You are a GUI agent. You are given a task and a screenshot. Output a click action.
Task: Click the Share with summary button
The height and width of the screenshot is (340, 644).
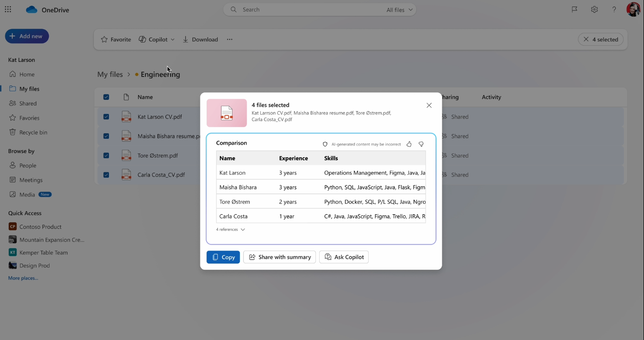pyautogui.click(x=280, y=257)
